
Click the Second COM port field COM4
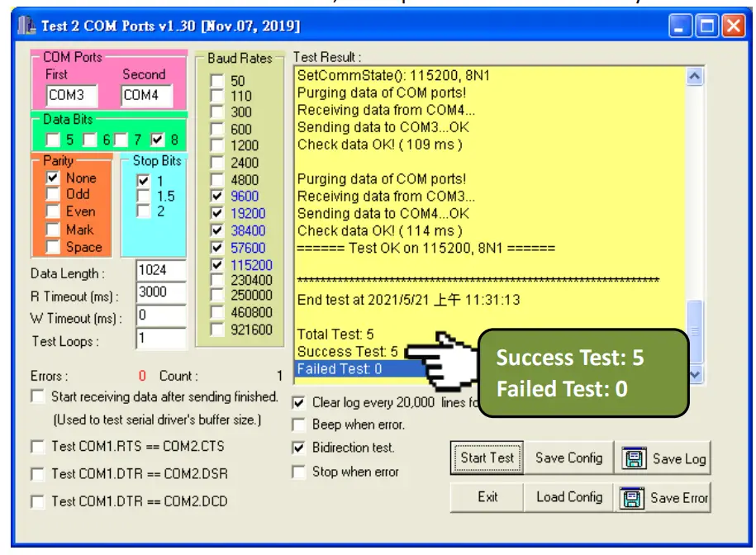(146, 95)
